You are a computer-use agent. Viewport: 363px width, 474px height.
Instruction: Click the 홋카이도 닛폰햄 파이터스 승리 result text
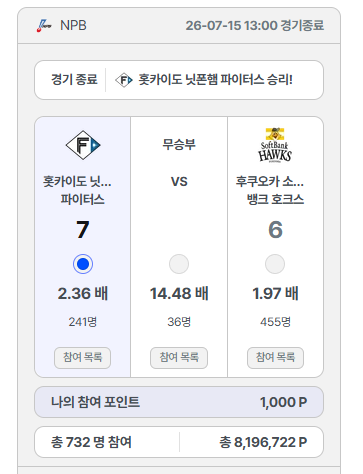point(216,80)
